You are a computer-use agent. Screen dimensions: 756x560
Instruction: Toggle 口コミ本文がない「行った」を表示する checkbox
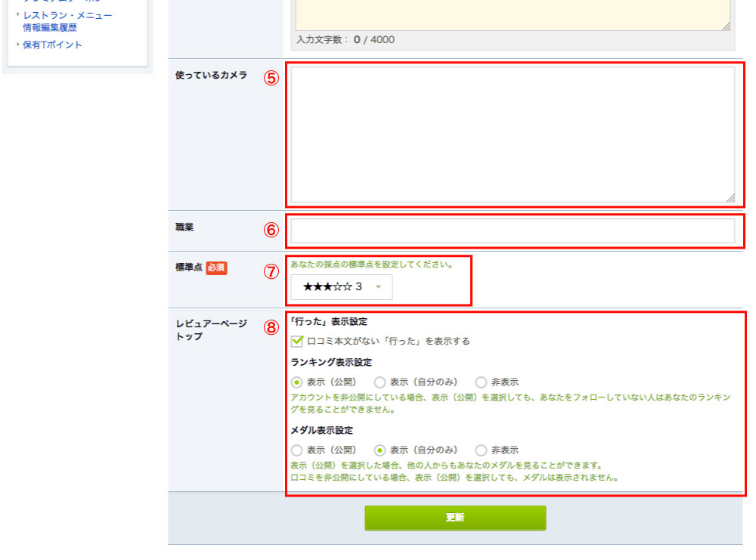(297, 341)
